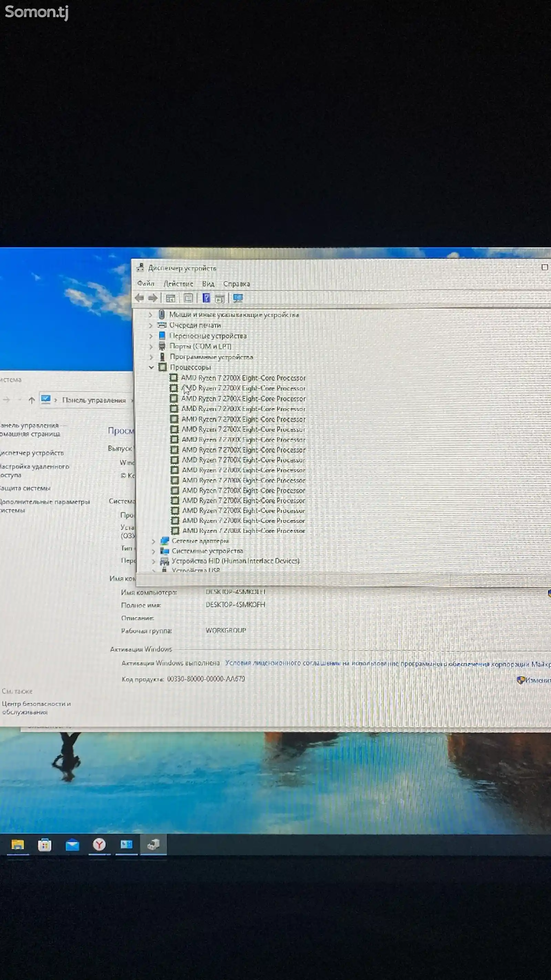Screen dimensions: 551x980
Task: Scan for hardware changes via monitor icon
Action: 238,298
